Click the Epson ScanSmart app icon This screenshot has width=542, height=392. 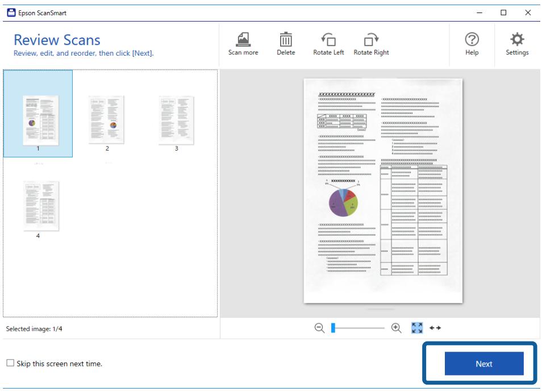tap(11, 13)
